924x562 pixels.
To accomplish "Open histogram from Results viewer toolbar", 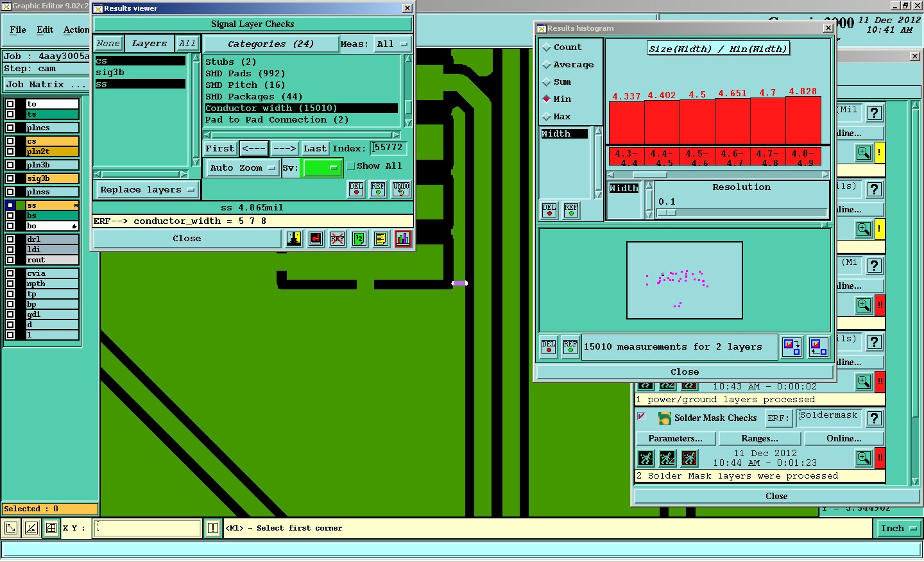I will tap(403, 239).
